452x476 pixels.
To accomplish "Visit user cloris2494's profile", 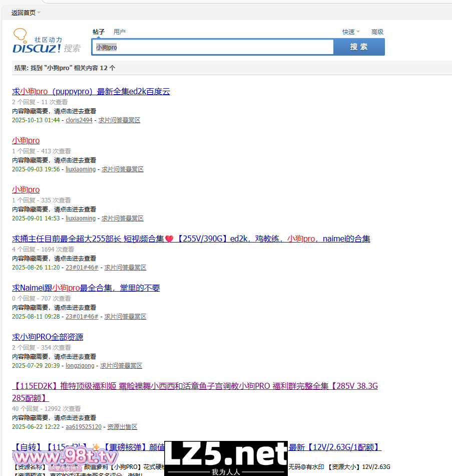I will [x=79, y=120].
